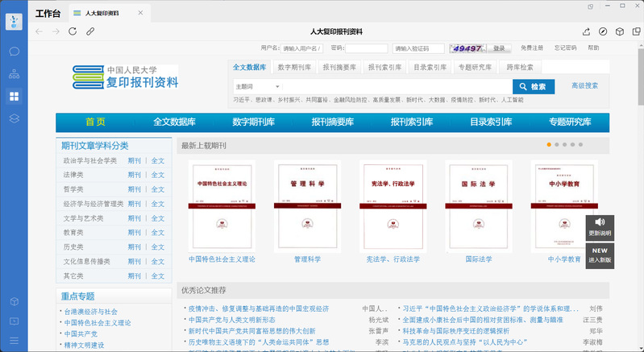Open the chat messages sidebar icon
The image size is (644, 352).
click(14, 52)
